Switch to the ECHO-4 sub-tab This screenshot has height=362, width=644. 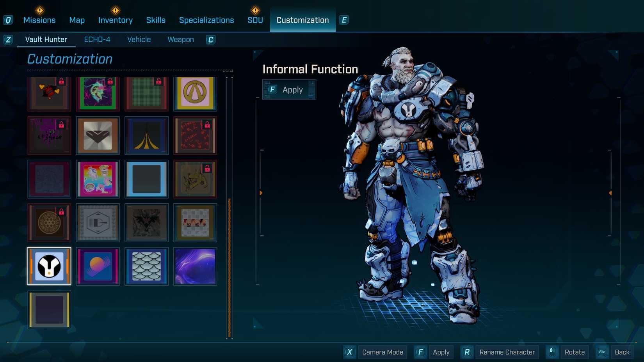(x=97, y=39)
